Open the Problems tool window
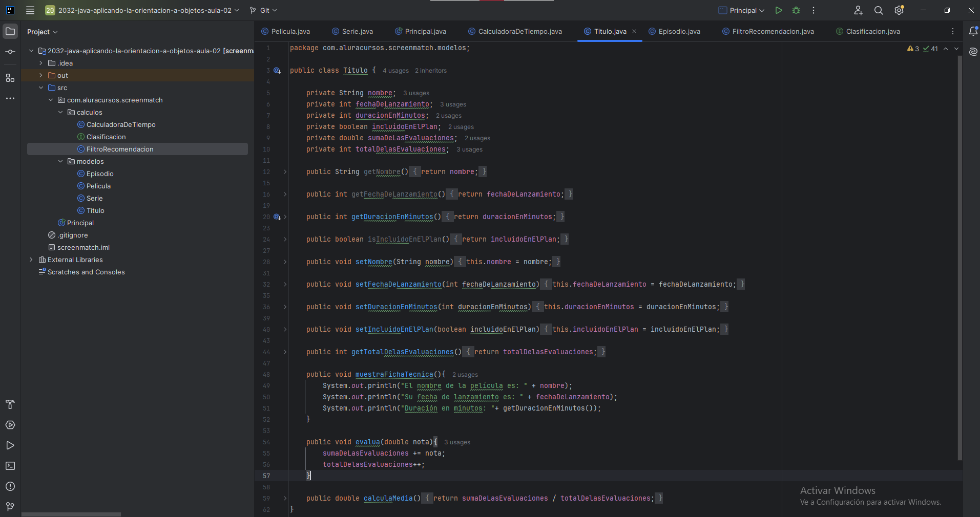 [10, 486]
